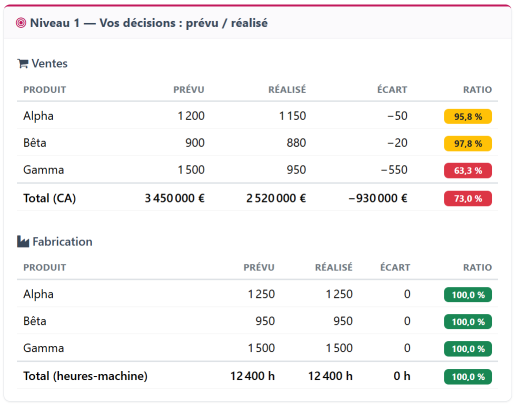Click the total réalisé 12 400 h
516x405 pixels.
(330, 376)
